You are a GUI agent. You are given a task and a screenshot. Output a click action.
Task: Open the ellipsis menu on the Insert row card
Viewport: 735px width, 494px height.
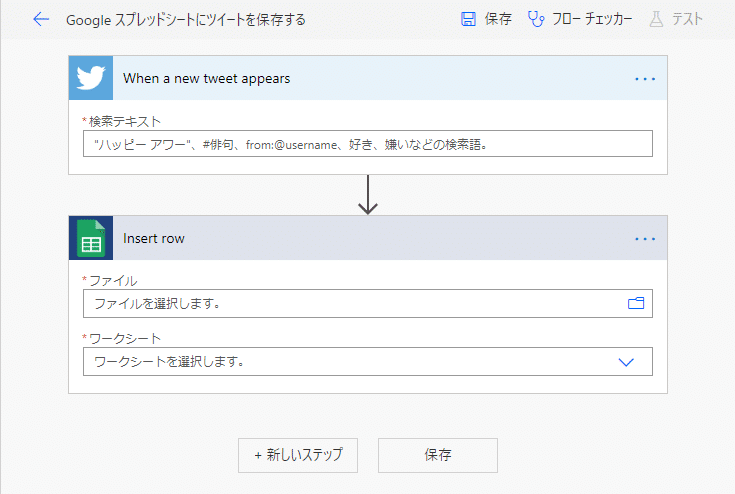tap(645, 239)
